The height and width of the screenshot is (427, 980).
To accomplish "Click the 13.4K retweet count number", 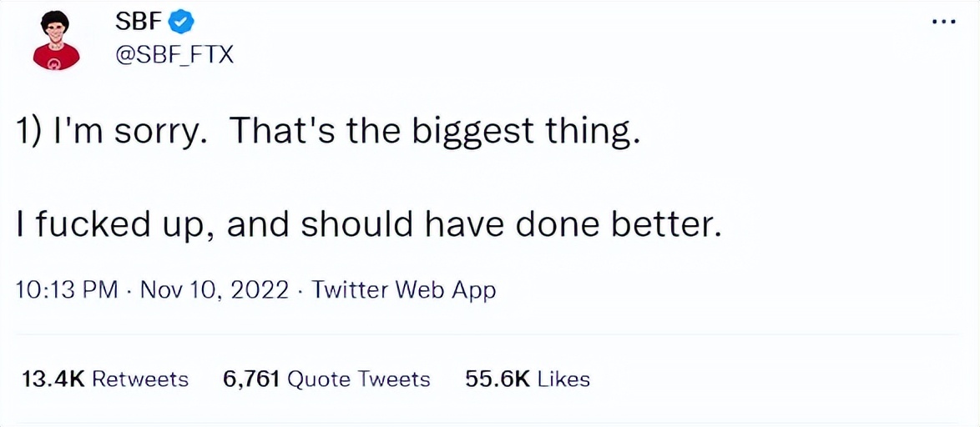I will click(x=53, y=379).
